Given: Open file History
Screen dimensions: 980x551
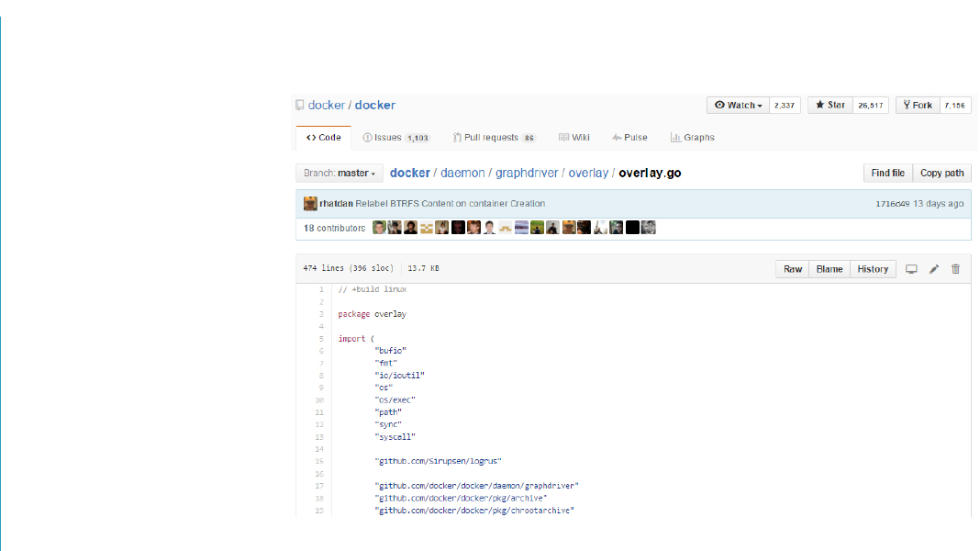Looking at the screenshot, I should click(x=873, y=269).
